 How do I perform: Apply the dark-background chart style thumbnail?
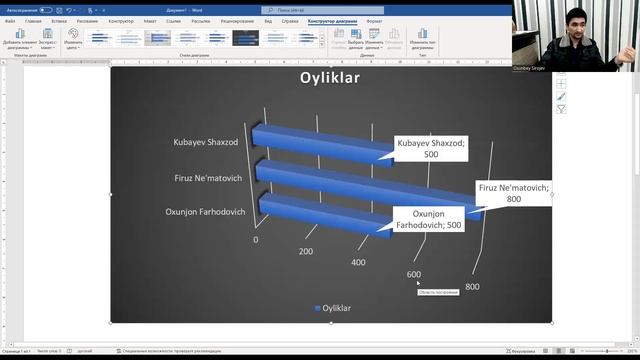pyautogui.click(x=246, y=38)
